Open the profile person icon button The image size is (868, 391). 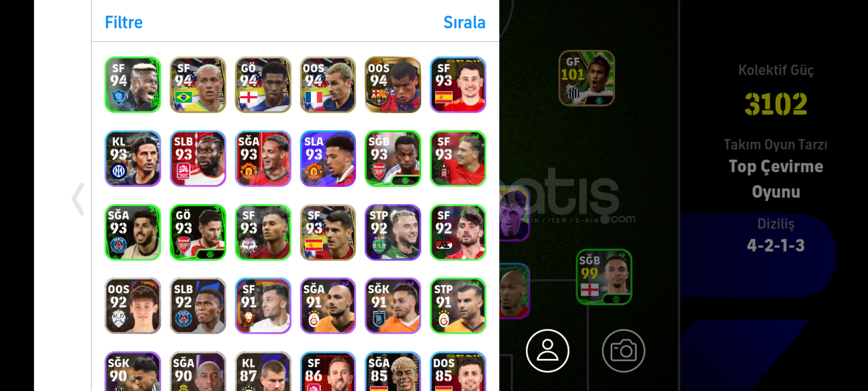pyautogui.click(x=547, y=350)
